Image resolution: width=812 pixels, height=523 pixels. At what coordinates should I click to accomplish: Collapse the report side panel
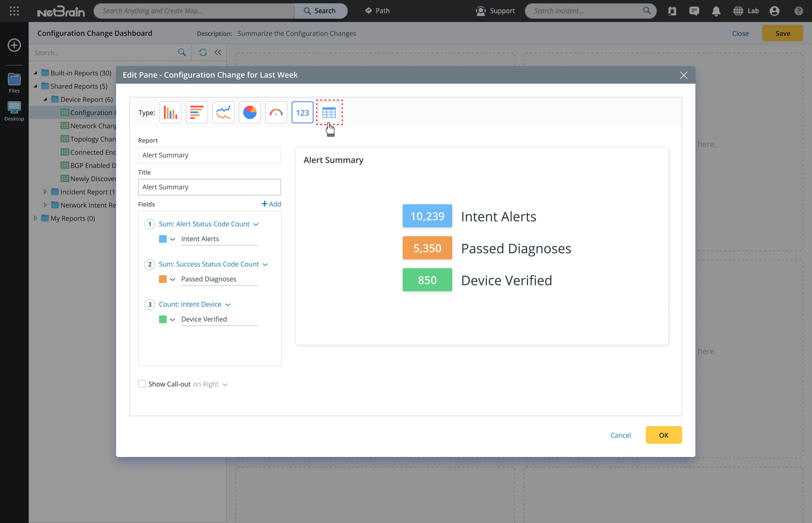coord(218,52)
